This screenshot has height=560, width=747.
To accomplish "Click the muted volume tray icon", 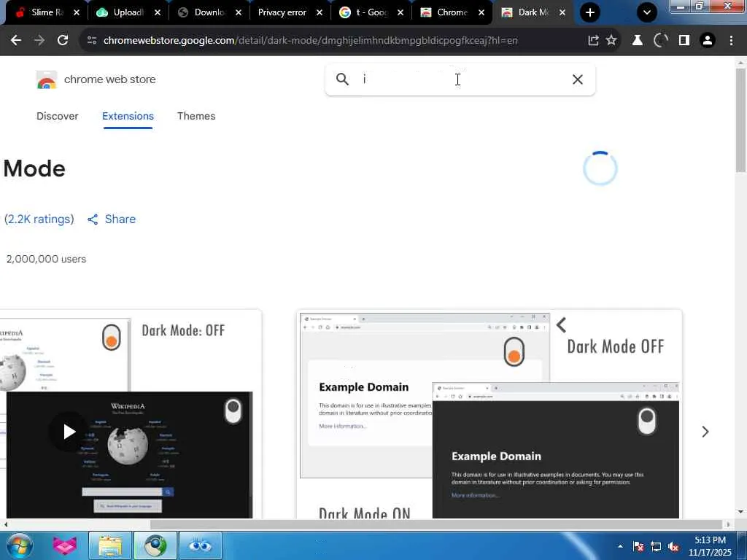I will [673, 546].
